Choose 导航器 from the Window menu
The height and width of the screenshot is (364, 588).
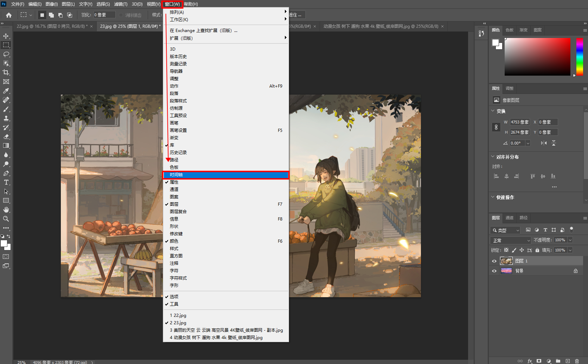(x=226, y=71)
